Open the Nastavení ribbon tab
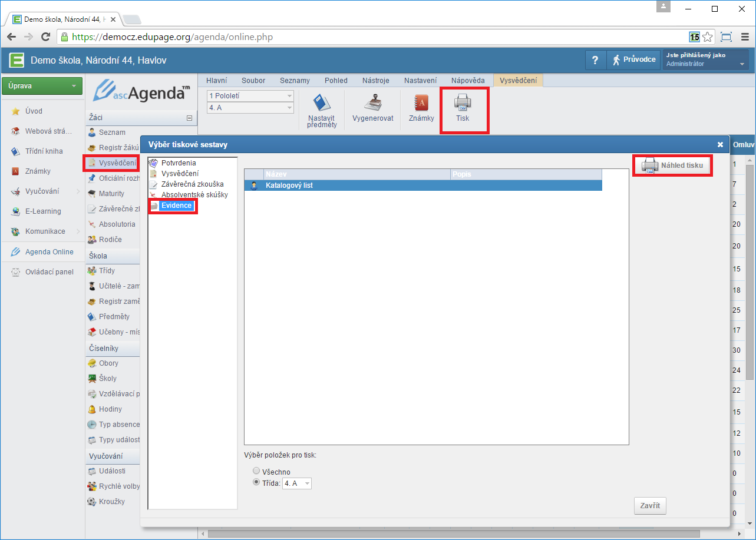The width and height of the screenshot is (756, 540). coord(420,81)
